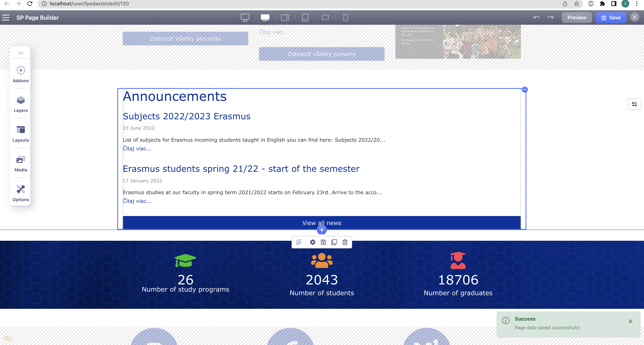
Task: Click the 03 June 2022 date text
Action: 138,128
